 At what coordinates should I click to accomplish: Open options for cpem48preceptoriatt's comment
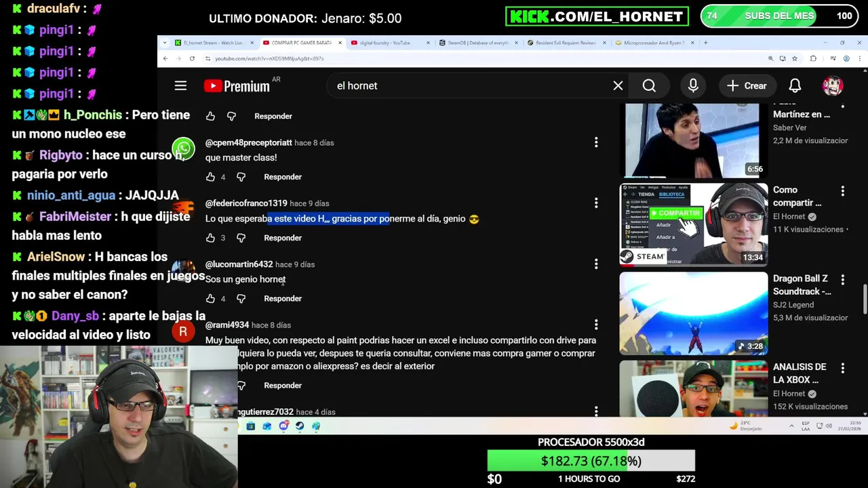point(596,142)
